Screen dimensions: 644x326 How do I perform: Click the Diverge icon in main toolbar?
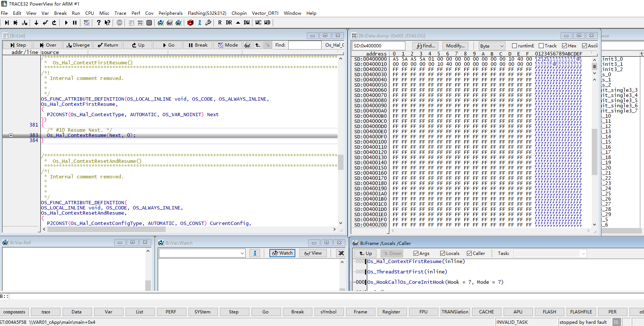[x=25, y=23]
